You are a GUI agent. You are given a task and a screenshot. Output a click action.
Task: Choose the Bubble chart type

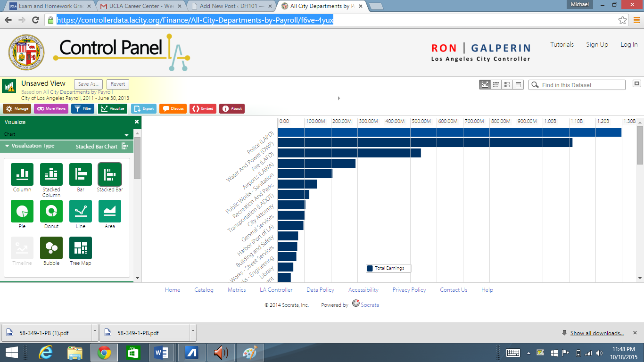pyautogui.click(x=51, y=248)
